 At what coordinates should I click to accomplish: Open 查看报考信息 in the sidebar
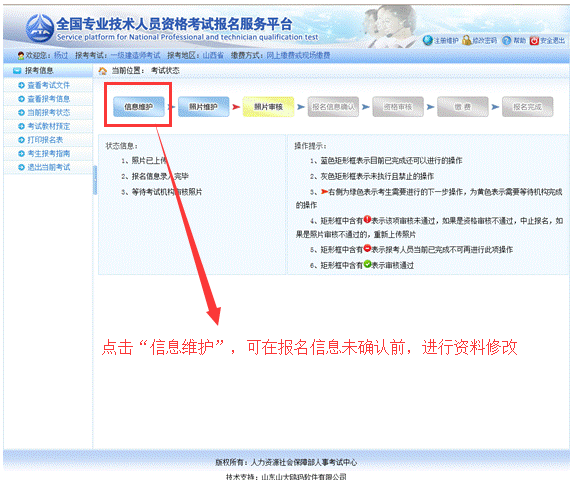pyautogui.click(x=48, y=99)
